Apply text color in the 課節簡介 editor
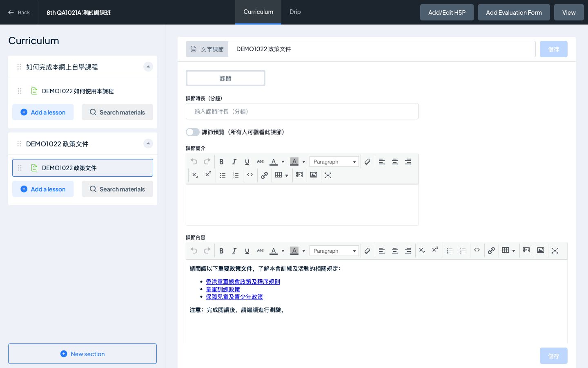Viewport: 588px width, 368px height. pyautogui.click(x=274, y=162)
